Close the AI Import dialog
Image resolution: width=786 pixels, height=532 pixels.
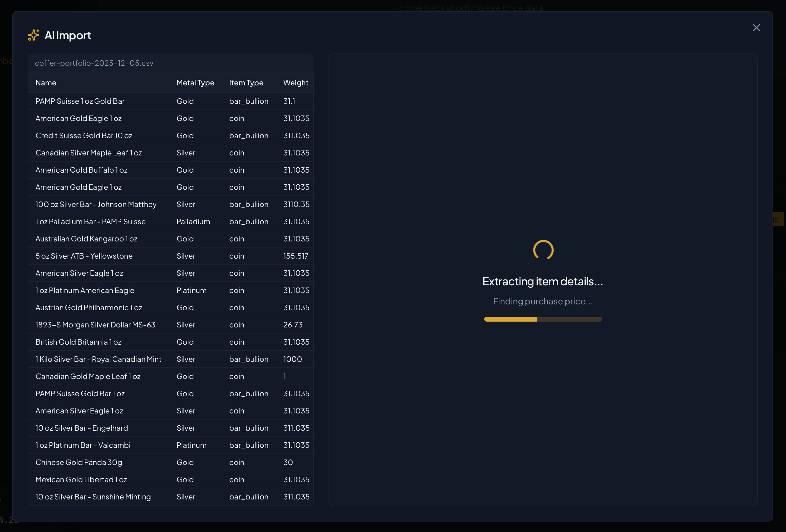[756, 28]
